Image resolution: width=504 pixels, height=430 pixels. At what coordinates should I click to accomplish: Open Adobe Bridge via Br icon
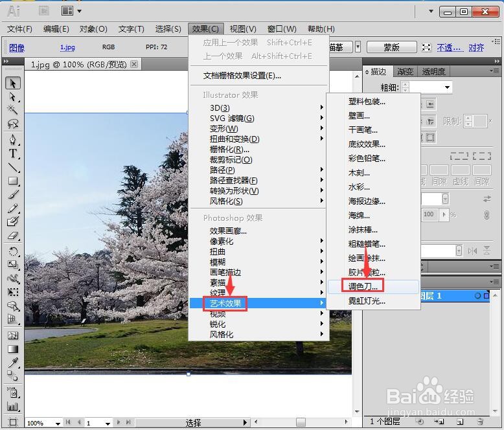[x=44, y=11]
